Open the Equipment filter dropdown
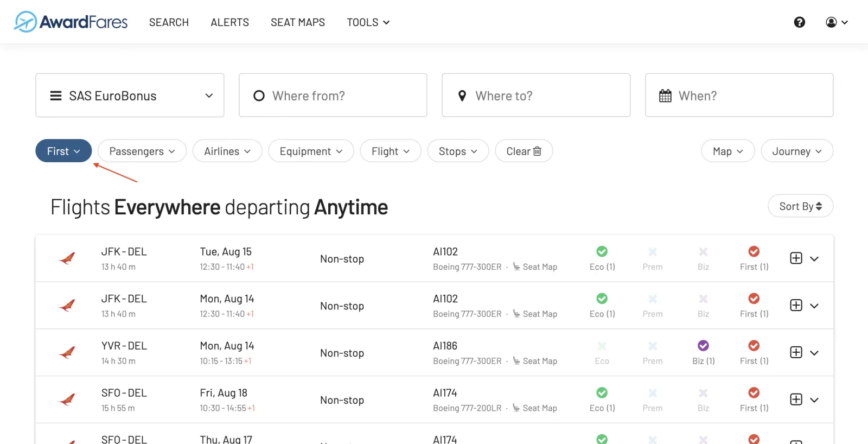The width and height of the screenshot is (868, 444). point(311,151)
